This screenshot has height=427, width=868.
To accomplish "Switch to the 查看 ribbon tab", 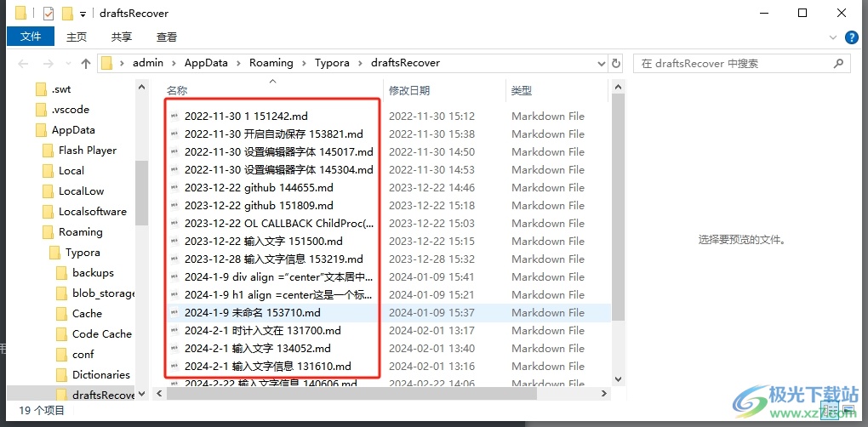I will (167, 37).
